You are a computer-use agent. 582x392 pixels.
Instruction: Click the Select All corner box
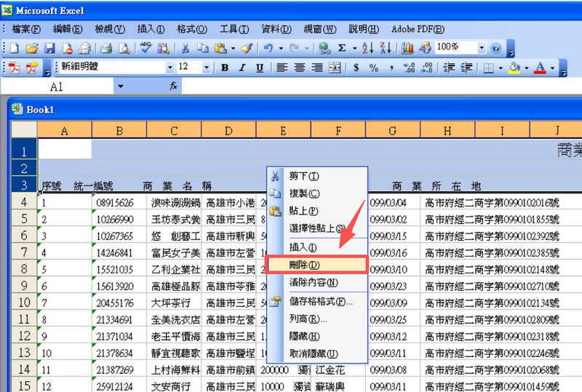pyautogui.click(x=24, y=130)
